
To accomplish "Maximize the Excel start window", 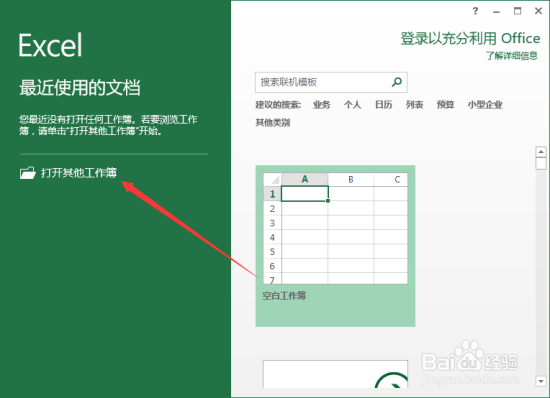I will [x=517, y=11].
